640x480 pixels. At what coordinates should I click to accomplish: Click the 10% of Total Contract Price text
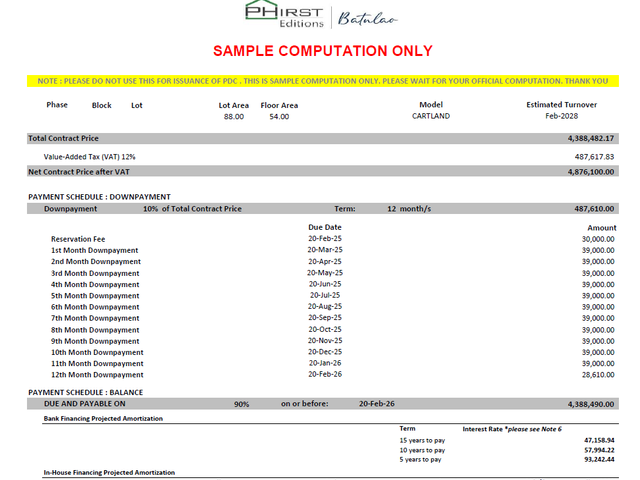192,209
